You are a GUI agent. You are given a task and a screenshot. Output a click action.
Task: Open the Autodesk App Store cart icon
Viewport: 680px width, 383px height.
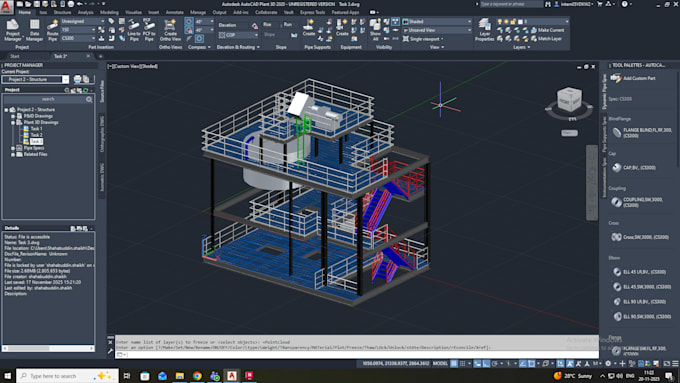[x=600, y=4]
